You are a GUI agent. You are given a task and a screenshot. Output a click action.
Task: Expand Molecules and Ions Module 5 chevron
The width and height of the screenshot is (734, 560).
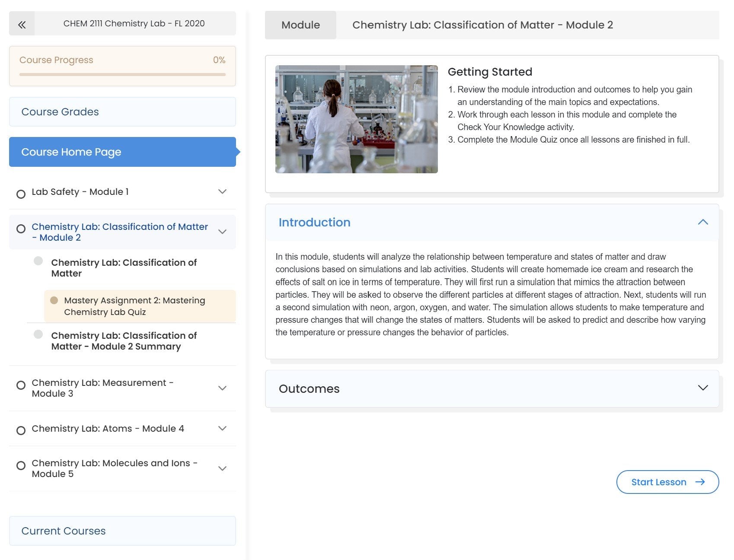[222, 468]
